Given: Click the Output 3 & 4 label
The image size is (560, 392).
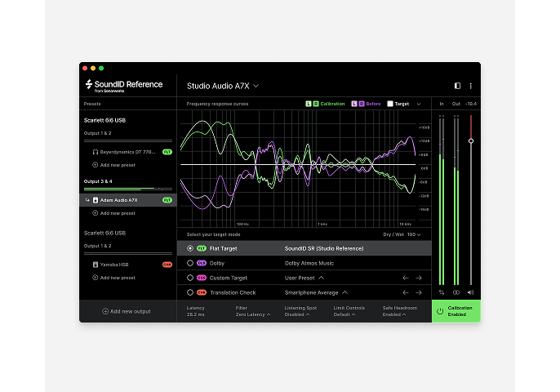Looking at the screenshot, I should click(98, 181).
